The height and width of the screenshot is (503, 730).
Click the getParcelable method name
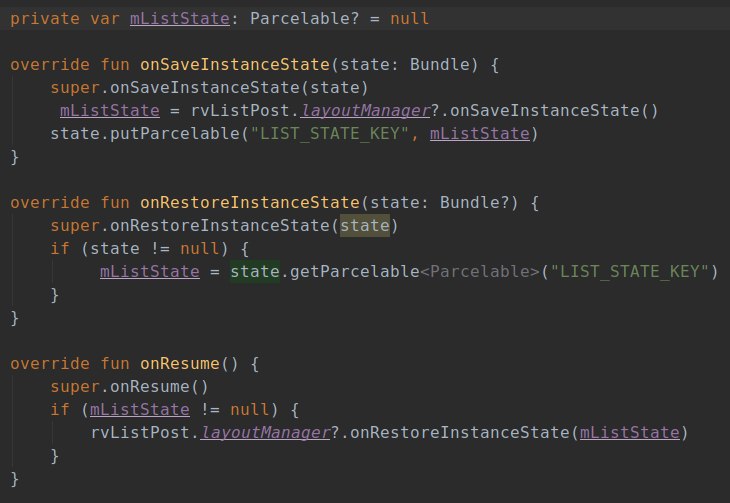(355, 272)
